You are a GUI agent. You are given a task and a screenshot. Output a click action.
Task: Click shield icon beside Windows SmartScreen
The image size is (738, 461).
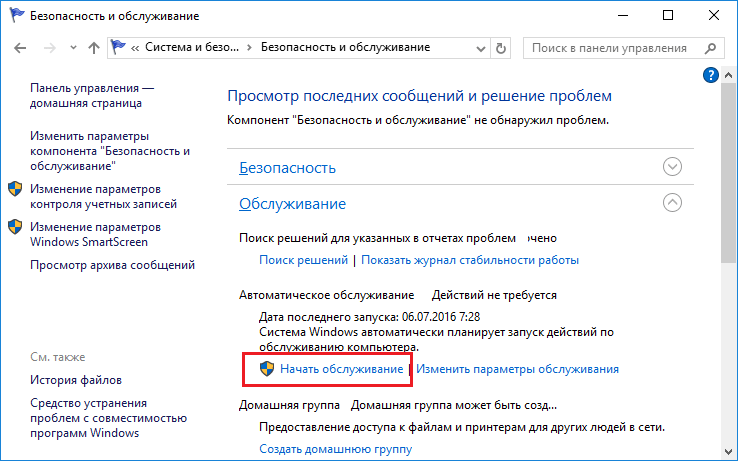[x=15, y=227]
